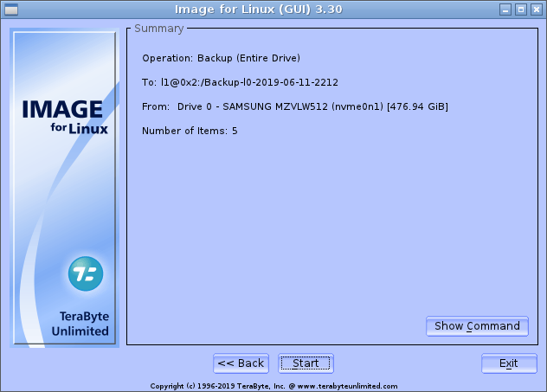Click the 'To: l1@0x2:/Backup-l0-2019-06-11-2212' line
This screenshot has height=392, width=547.
[x=240, y=82]
